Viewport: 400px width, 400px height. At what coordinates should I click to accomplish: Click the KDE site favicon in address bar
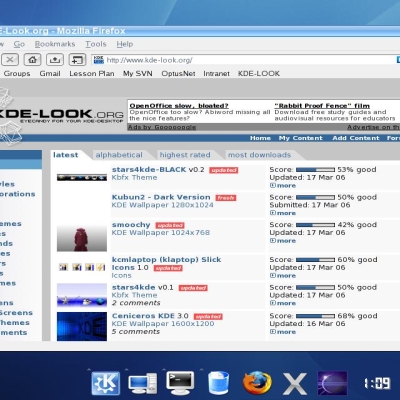[x=99, y=60]
